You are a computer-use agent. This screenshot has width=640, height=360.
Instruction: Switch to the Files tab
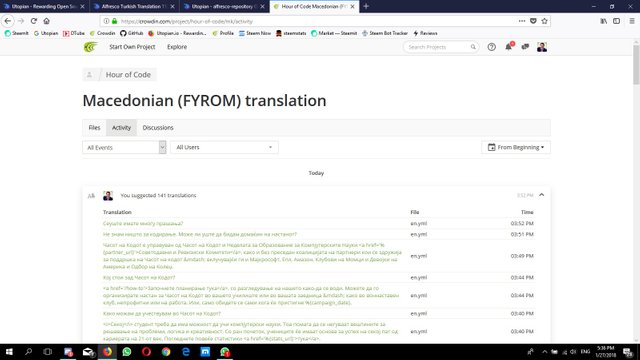point(94,128)
